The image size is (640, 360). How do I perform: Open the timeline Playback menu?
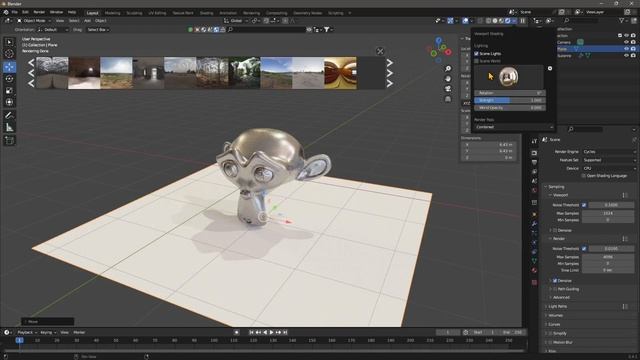[26, 332]
